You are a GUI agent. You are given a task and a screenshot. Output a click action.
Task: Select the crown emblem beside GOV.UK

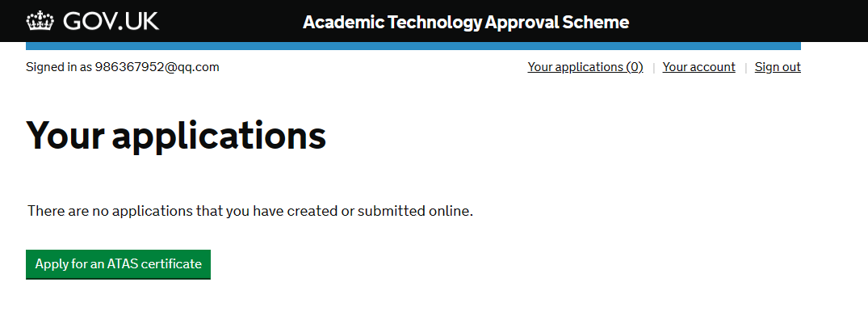[x=40, y=22]
